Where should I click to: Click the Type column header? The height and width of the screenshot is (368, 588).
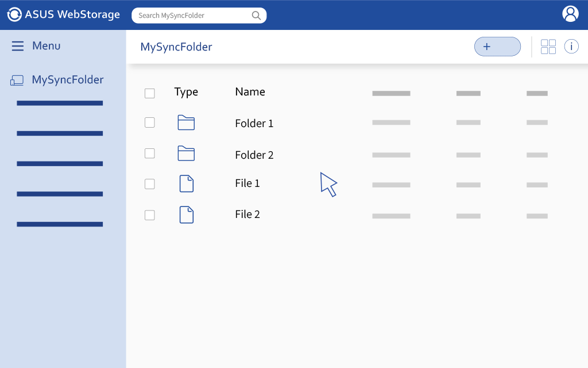coord(186,92)
